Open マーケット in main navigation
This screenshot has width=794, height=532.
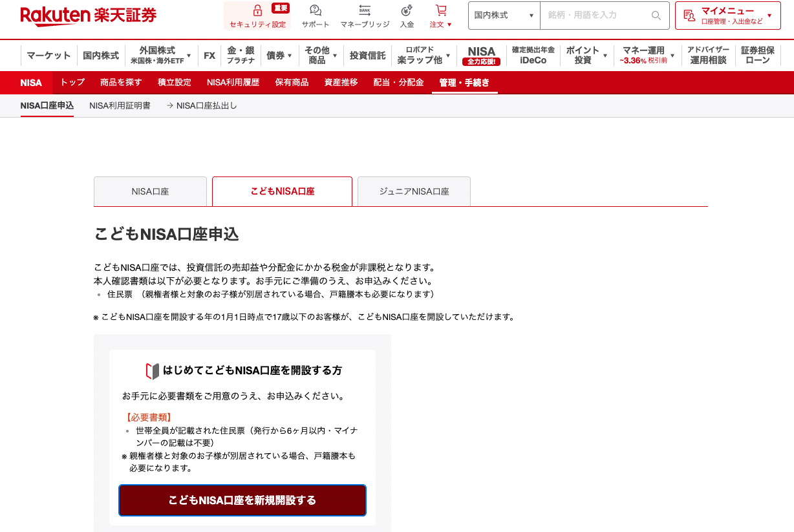[x=48, y=56]
